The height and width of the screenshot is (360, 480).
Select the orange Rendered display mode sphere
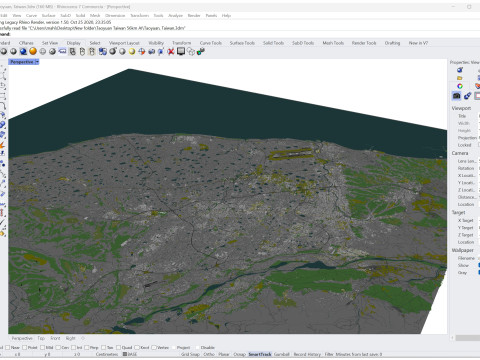(33, 51)
